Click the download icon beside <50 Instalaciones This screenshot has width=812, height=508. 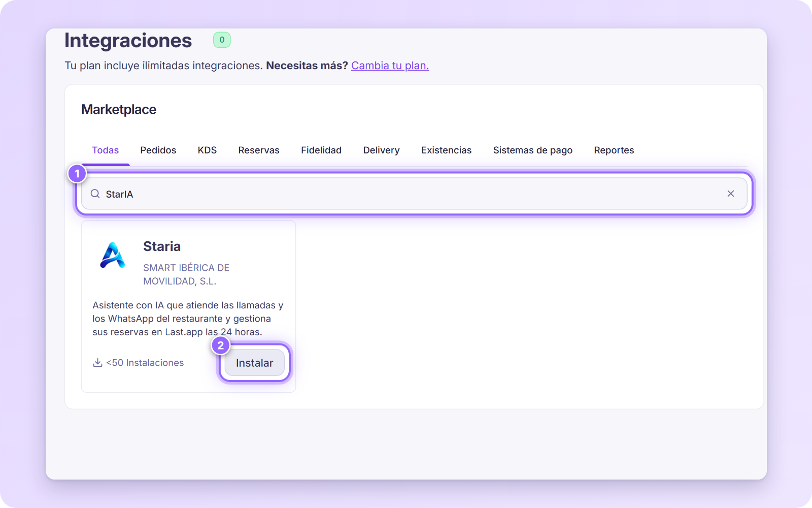coord(97,363)
